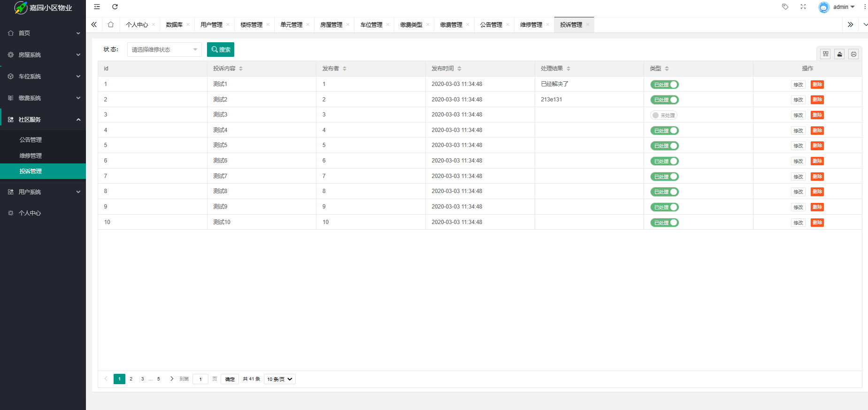Toggle 已处理 switch for row 测试2

[x=664, y=100]
